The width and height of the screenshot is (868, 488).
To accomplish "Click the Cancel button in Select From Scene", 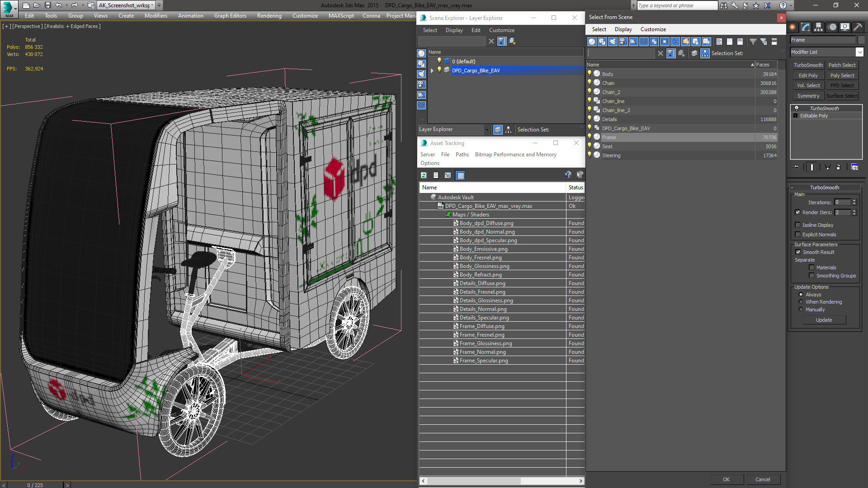I will pyautogui.click(x=763, y=479).
